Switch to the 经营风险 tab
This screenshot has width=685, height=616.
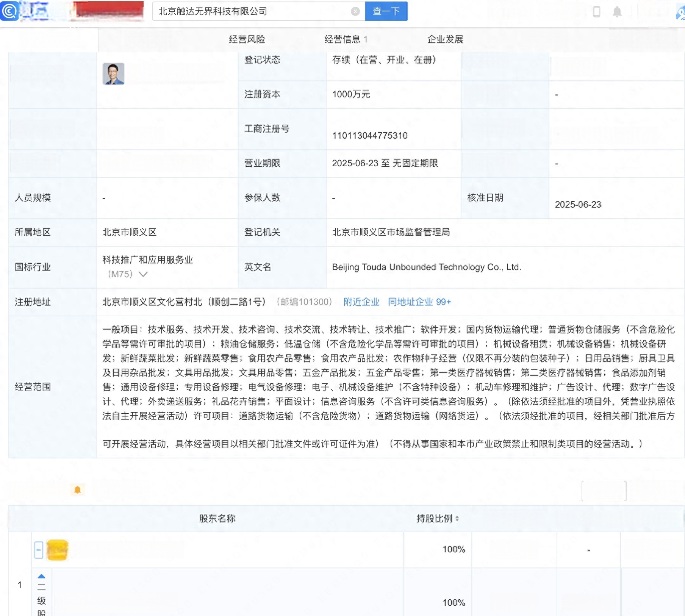pos(247,39)
